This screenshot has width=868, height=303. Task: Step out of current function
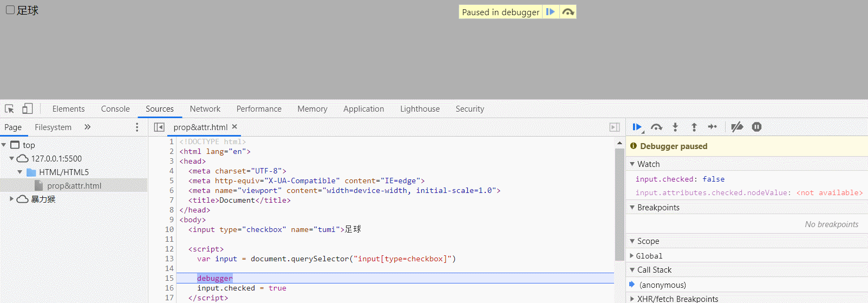tap(694, 127)
